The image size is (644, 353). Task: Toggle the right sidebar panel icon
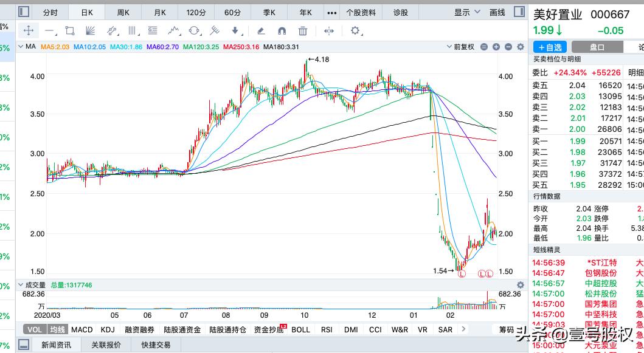(518, 12)
